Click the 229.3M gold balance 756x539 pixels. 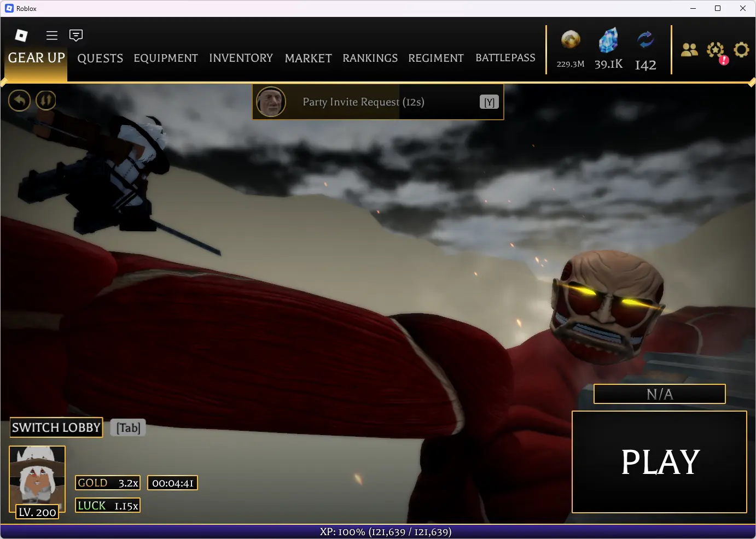pos(571,64)
